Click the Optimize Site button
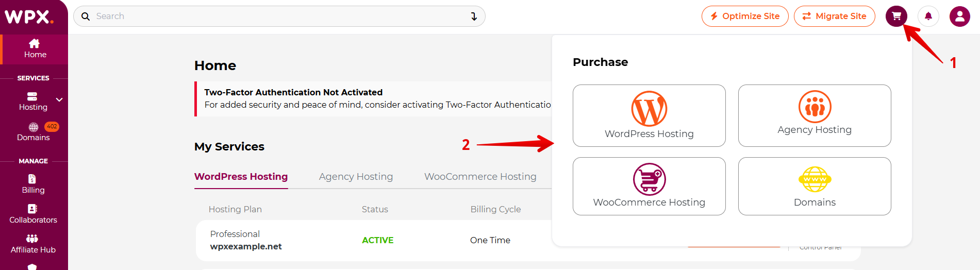Screen dimensions: 980x270 point(745,16)
